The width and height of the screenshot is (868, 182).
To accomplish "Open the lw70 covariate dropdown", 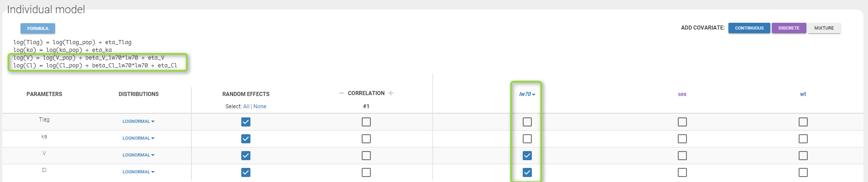I will click(527, 94).
